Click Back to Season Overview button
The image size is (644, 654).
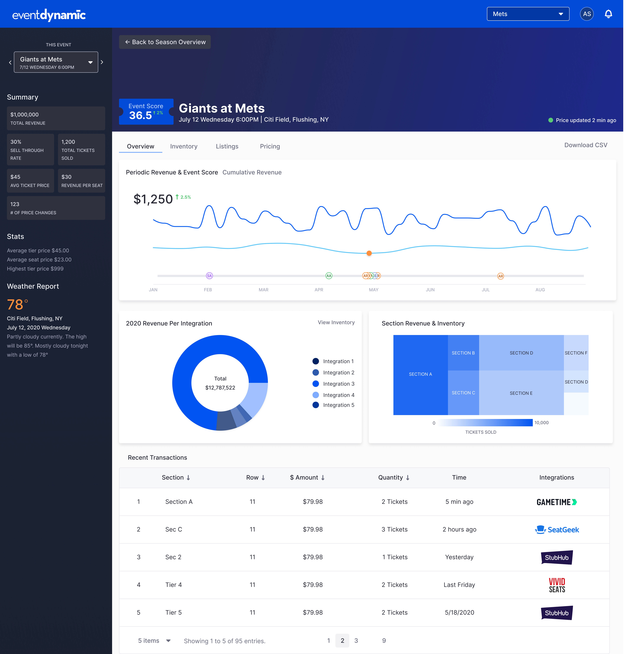pyautogui.click(x=165, y=42)
